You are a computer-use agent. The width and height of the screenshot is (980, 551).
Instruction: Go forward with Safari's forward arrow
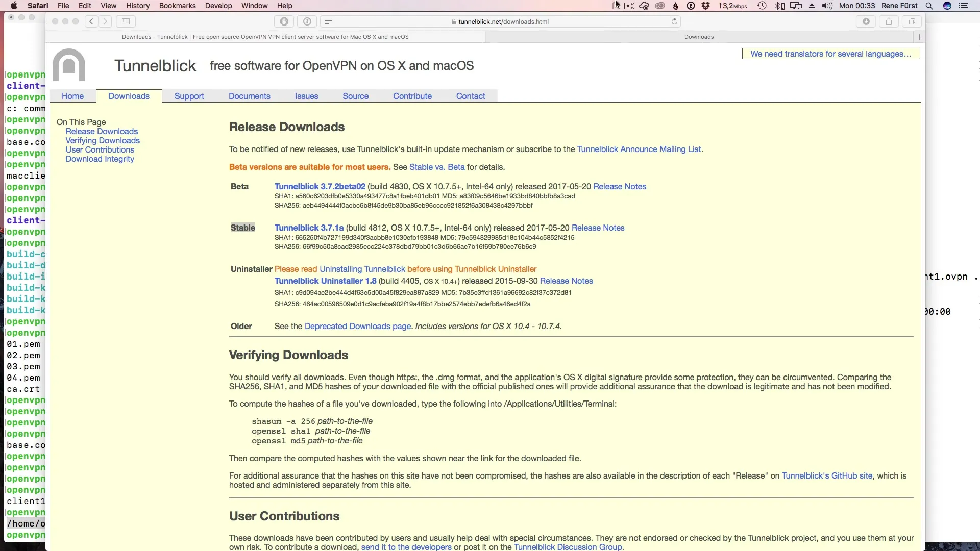(x=105, y=21)
